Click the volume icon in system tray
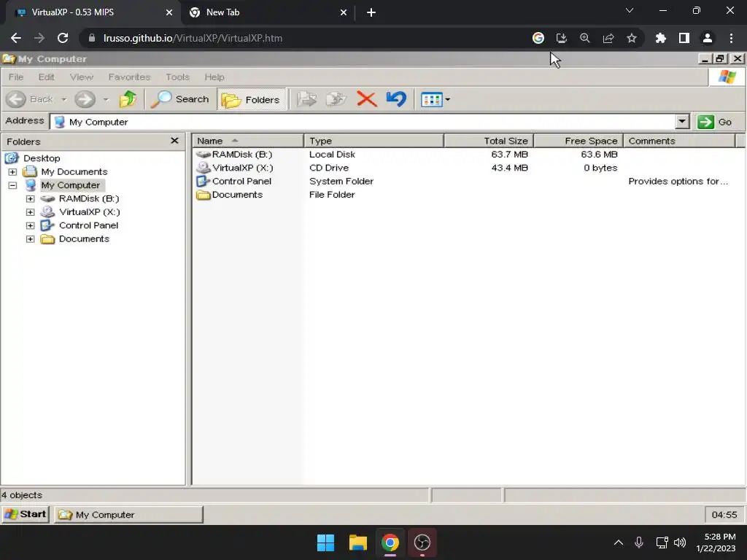Viewport: 747px width, 560px height. tap(680, 542)
